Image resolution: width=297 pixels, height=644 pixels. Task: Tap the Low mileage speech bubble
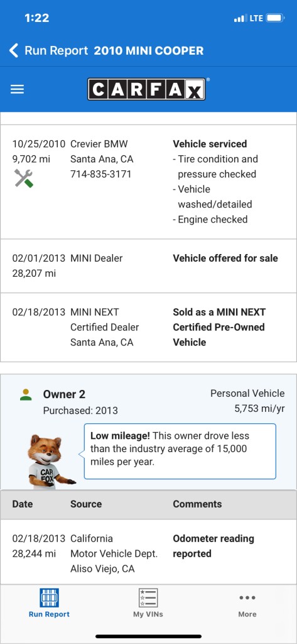(x=180, y=451)
